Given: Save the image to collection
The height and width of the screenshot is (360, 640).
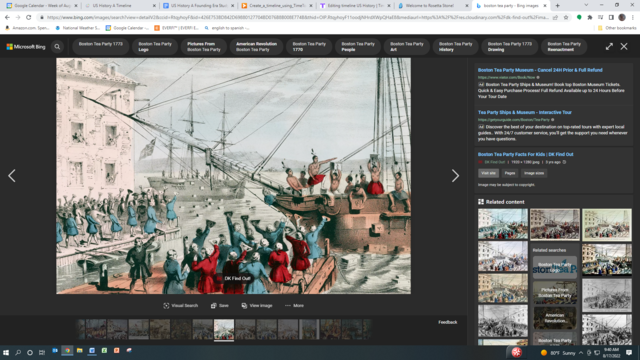Looking at the screenshot, I should [x=220, y=305].
